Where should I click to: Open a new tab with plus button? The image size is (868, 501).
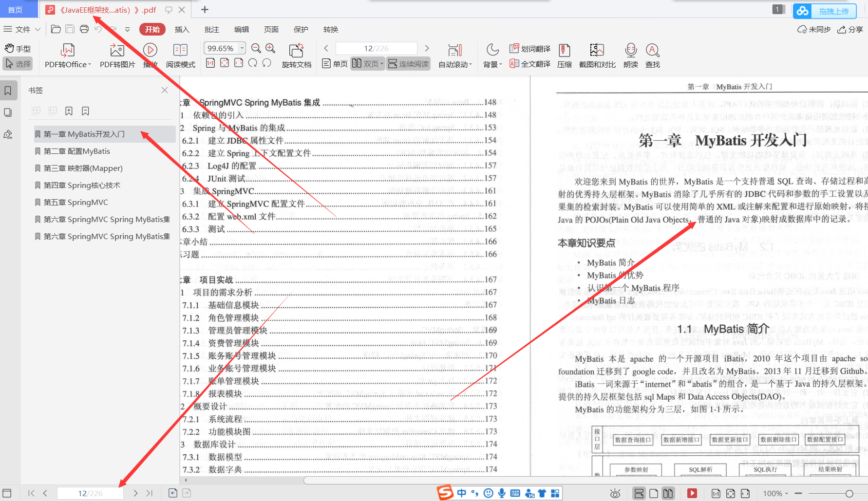pos(205,10)
